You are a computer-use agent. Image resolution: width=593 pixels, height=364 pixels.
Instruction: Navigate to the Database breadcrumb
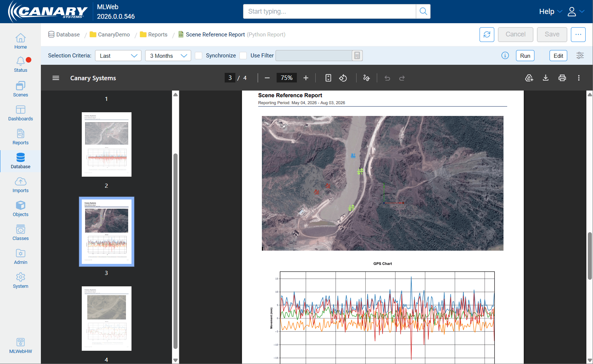64,35
